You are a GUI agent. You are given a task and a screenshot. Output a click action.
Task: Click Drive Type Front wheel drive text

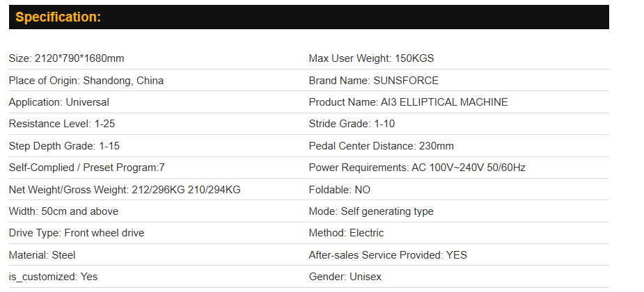tap(77, 233)
